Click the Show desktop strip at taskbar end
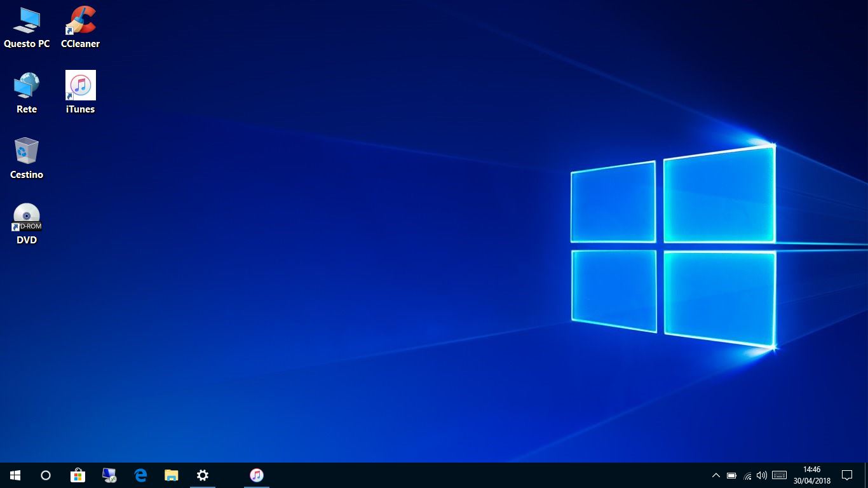Viewport: 868px width, 488px height. [x=865, y=475]
